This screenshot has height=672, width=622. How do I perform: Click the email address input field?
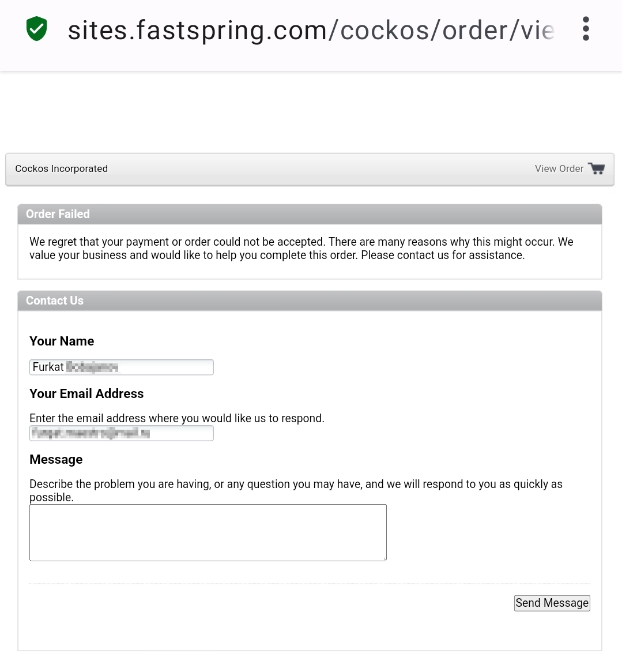tap(121, 433)
